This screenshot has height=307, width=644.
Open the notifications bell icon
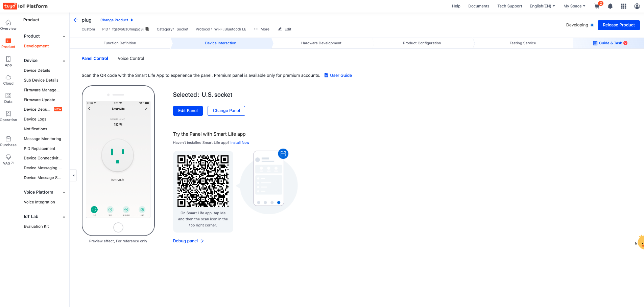pyautogui.click(x=610, y=6)
